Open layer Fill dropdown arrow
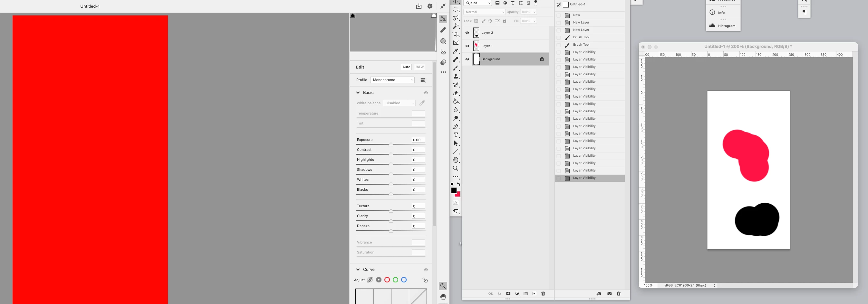 [534, 21]
